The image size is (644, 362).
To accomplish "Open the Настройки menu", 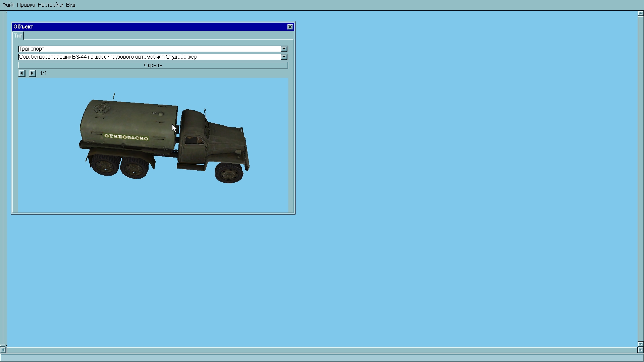I will coord(50,5).
